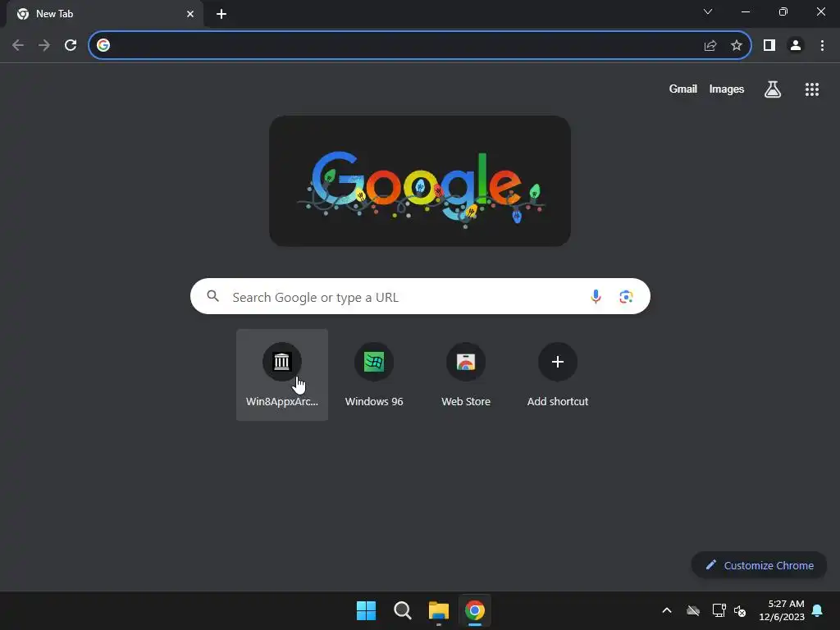Search by image with Google Lens
This screenshot has width=840, height=630.
tap(626, 296)
